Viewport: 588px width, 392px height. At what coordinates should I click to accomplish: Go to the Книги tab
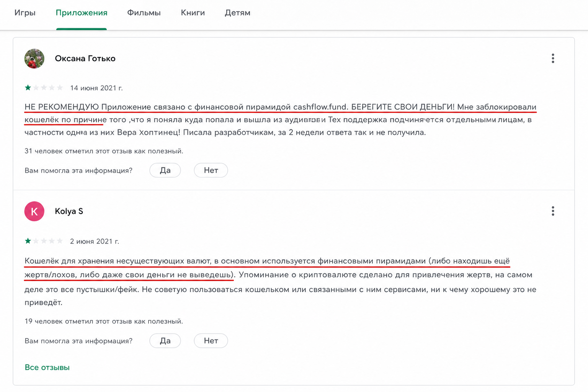click(193, 13)
